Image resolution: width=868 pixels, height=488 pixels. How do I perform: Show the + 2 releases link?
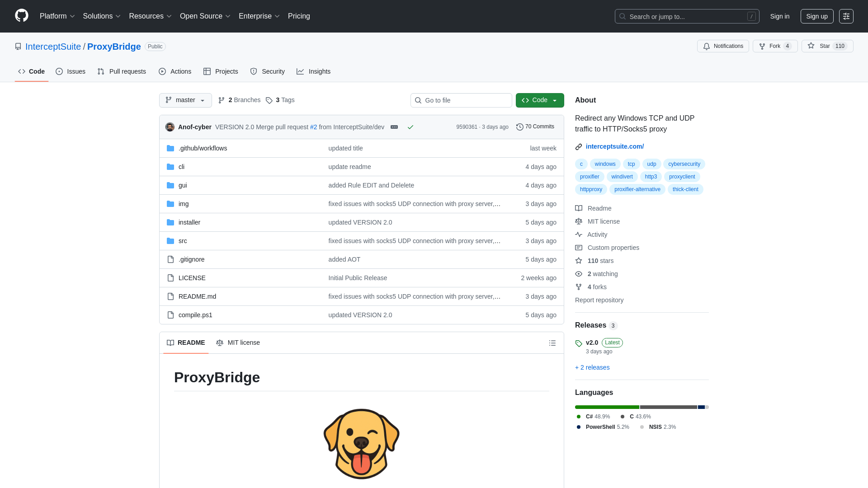pos(592,367)
